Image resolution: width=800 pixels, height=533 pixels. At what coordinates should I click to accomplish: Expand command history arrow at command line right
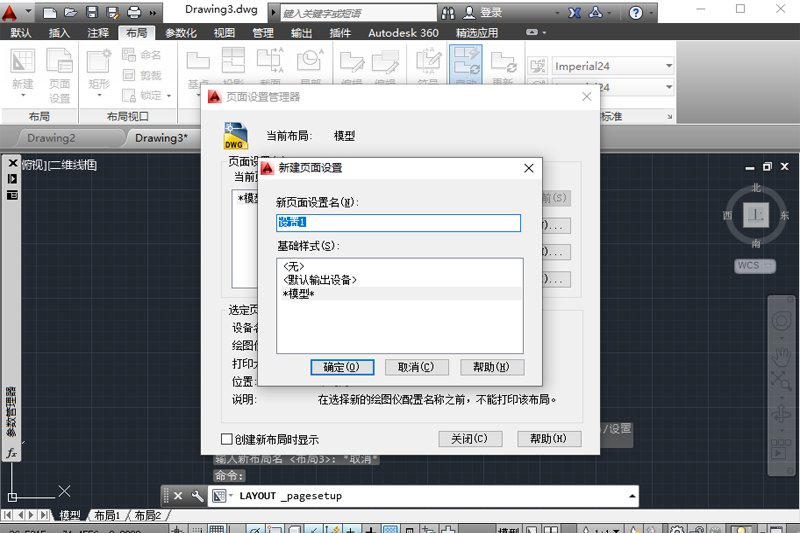[x=632, y=496]
